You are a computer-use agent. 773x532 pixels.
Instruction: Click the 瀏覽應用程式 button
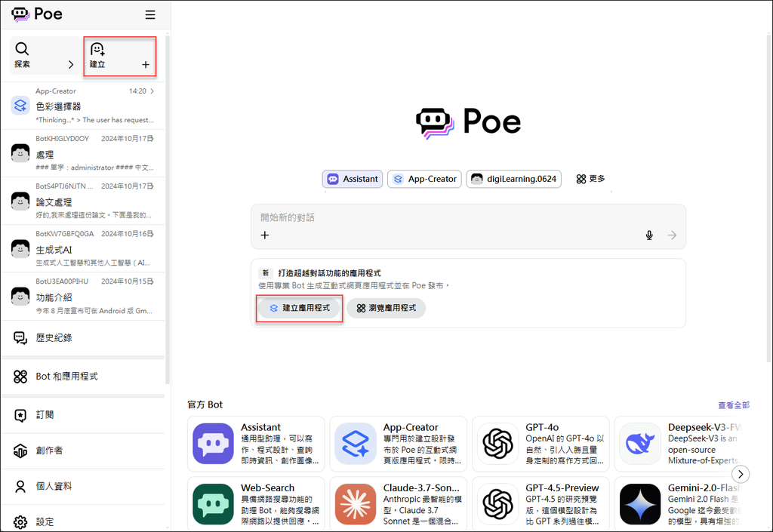[386, 308]
